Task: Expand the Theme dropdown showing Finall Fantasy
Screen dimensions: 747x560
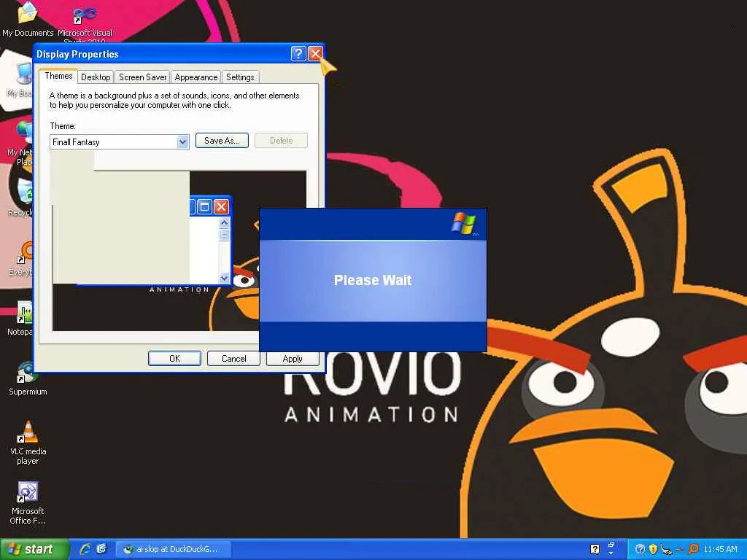Action: [182, 142]
